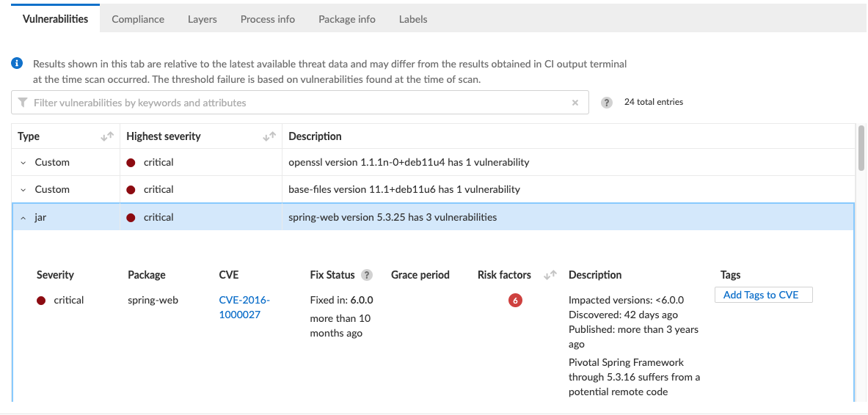Open the Layers tab
The width and height of the screenshot is (868, 415).
click(x=203, y=19)
